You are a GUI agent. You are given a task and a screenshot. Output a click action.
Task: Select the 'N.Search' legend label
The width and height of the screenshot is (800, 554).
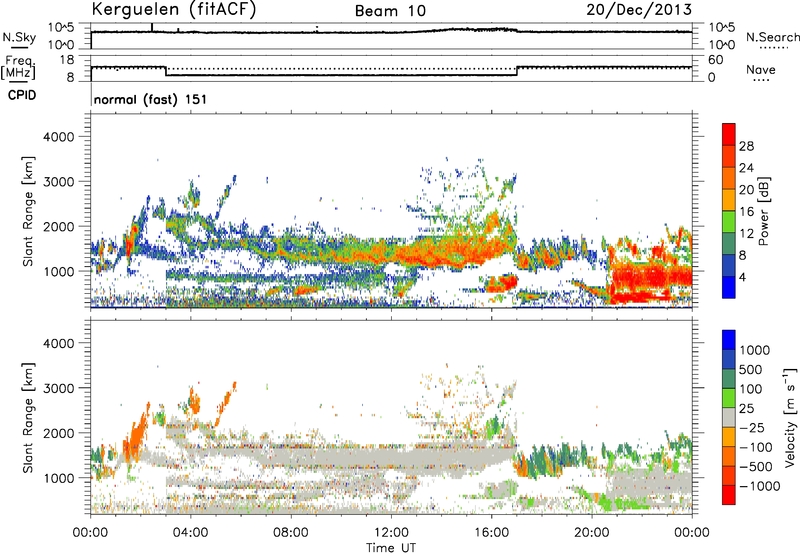[772, 37]
